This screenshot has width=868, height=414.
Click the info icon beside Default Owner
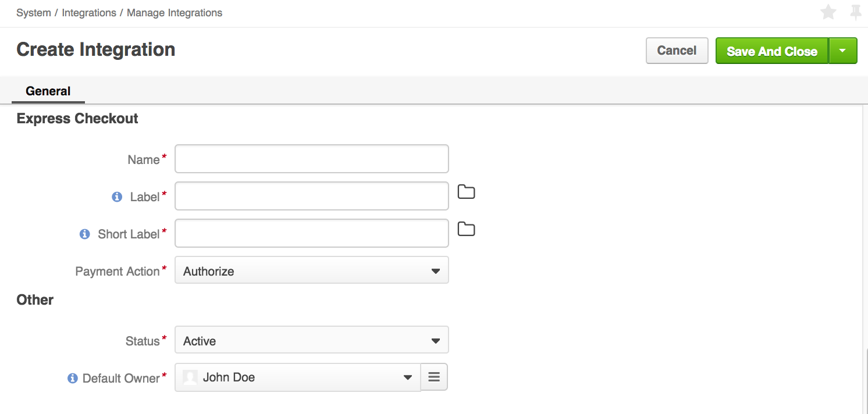click(72, 378)
